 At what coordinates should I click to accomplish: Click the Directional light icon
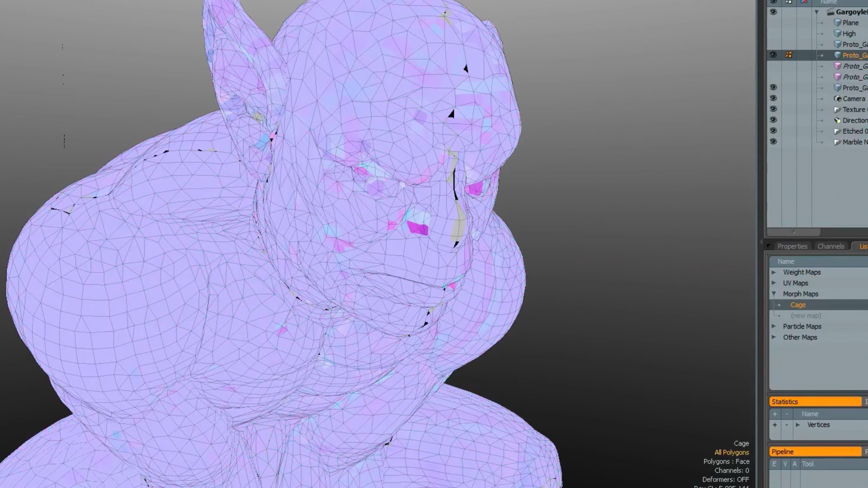[837, 120]
